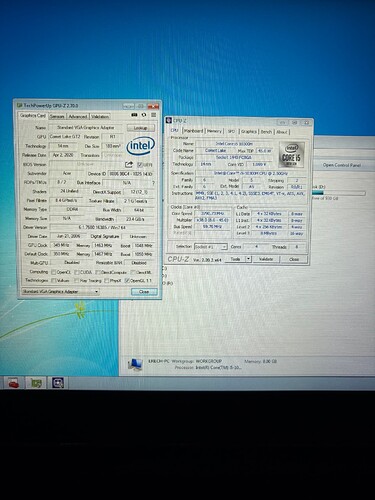The image size is (375, 500).
Task: Click the Comet Lake GT2 GPU value
Action: [x=65, y=137]
